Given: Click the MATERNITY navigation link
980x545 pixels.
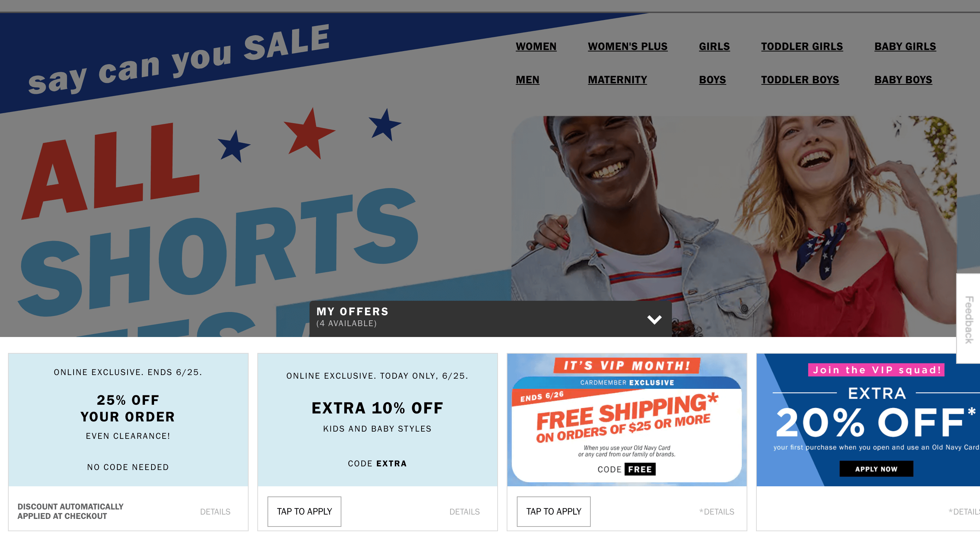Looking at the screenshot, I should (x=616, y=79).
